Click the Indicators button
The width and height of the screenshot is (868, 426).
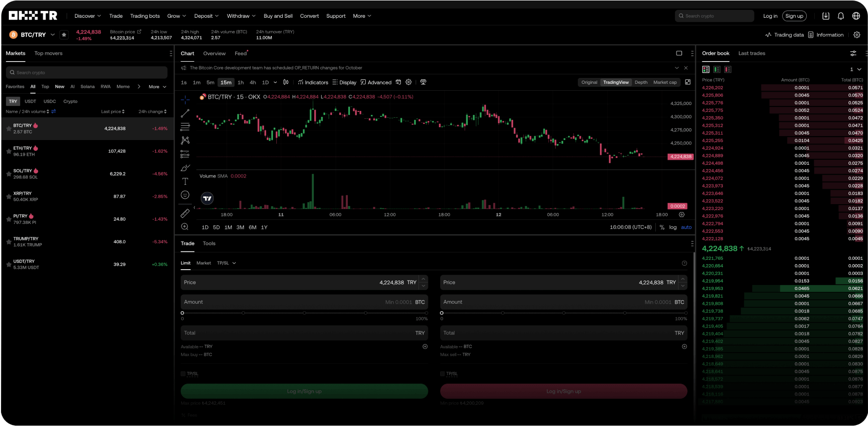313,82
